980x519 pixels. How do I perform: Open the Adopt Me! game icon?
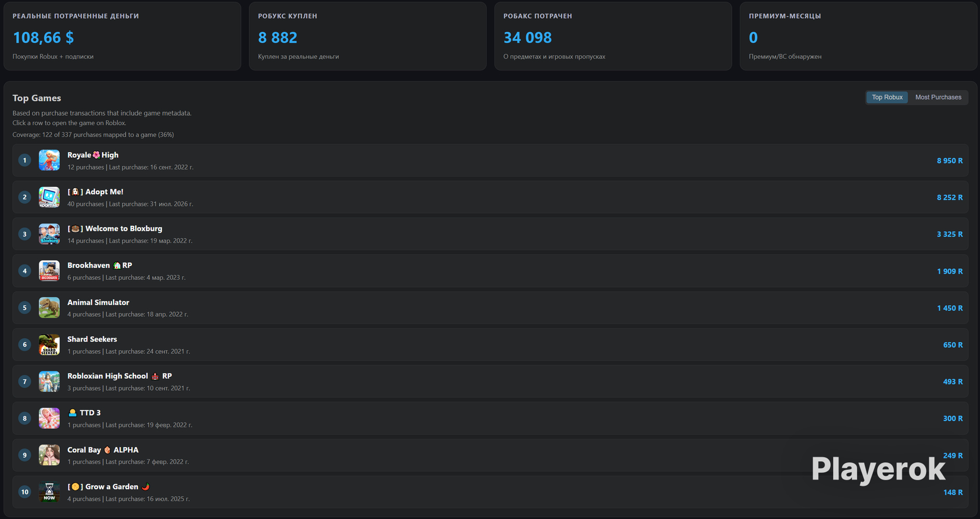pos(49,197)
